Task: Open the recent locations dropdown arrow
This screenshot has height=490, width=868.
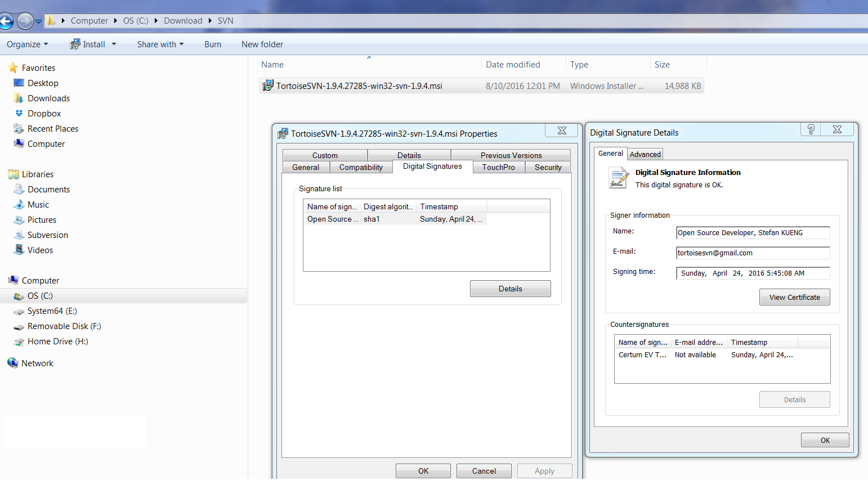Action: [38, 21]
